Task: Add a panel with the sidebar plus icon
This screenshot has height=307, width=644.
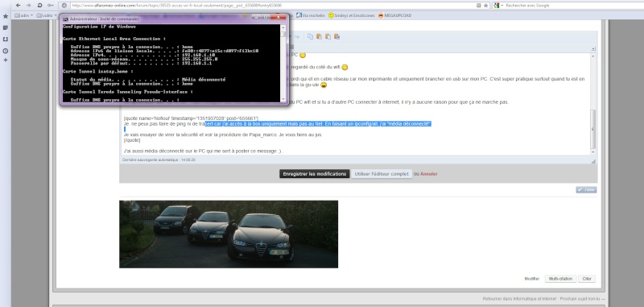Action: [6, 60]
